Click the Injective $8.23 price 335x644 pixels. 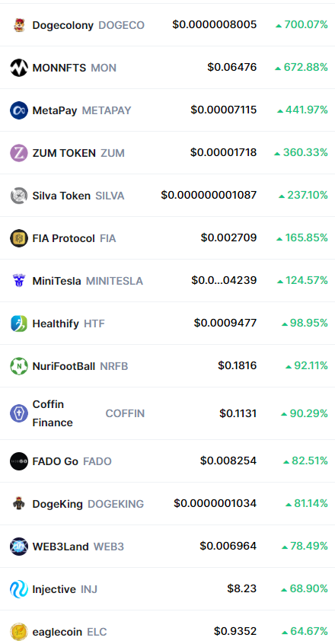point(242,588)
